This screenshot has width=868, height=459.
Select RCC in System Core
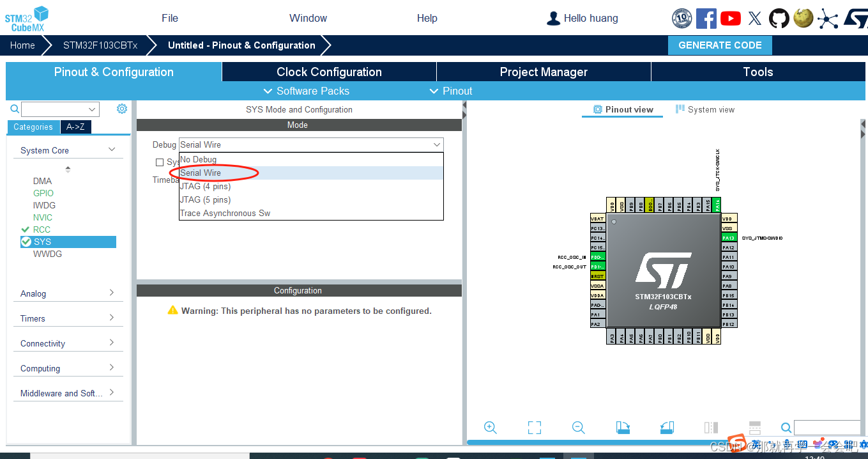point(42,229)
